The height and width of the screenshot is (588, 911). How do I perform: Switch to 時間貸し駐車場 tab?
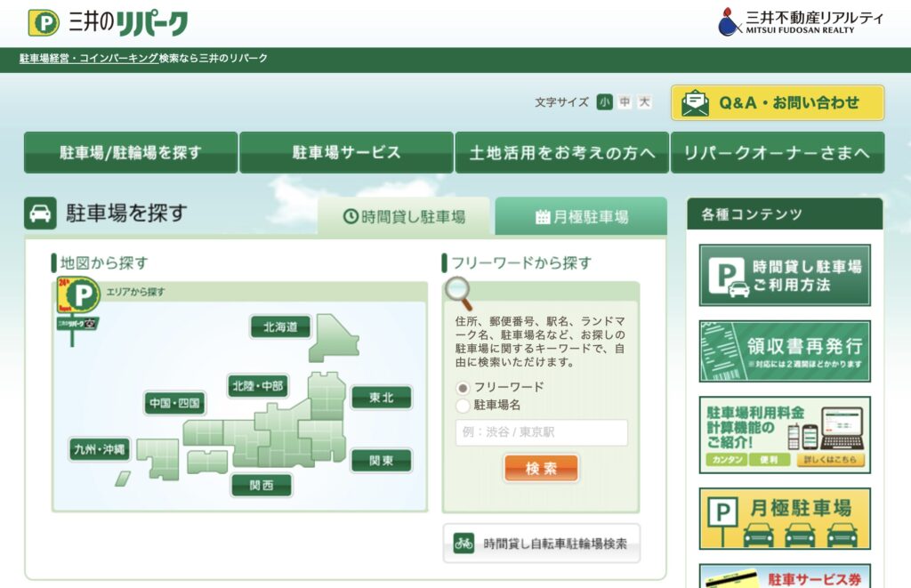pyautogui.click(x=404, y=217)
